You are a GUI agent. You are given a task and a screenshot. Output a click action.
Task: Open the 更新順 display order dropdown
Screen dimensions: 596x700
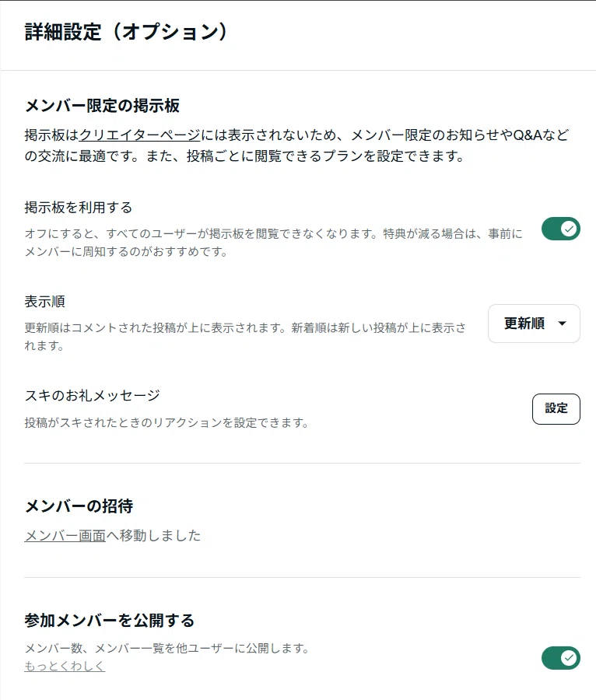(534, 324)
